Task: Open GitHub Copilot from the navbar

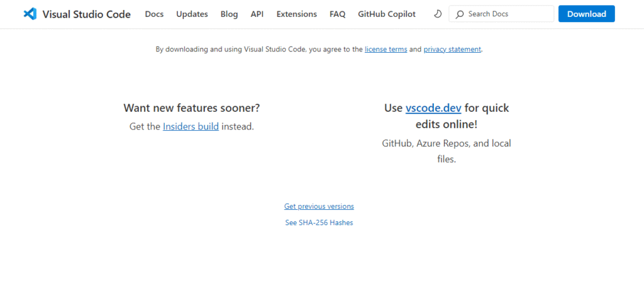Action: point(386,14)
